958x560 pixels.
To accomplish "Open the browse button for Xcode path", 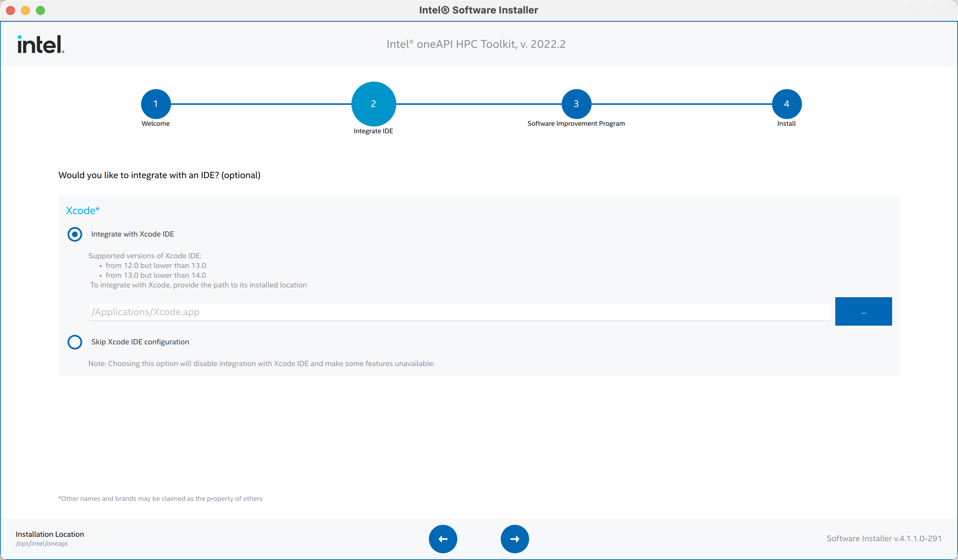I will pos(863,311).
